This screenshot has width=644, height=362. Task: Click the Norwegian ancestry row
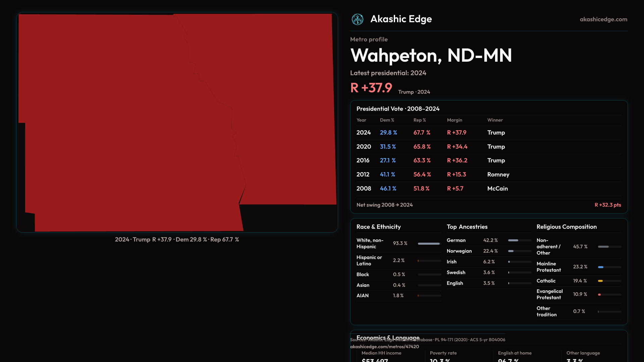click(x=488, y=251)
